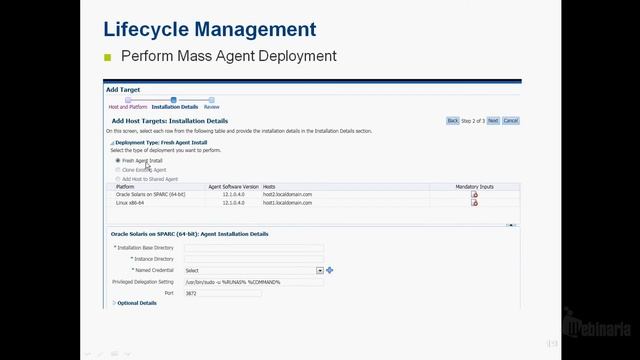Viewport: 640px width, 360px height.
Task: Open the Named Credential dropdown
Action: click(x=320, y=270)
